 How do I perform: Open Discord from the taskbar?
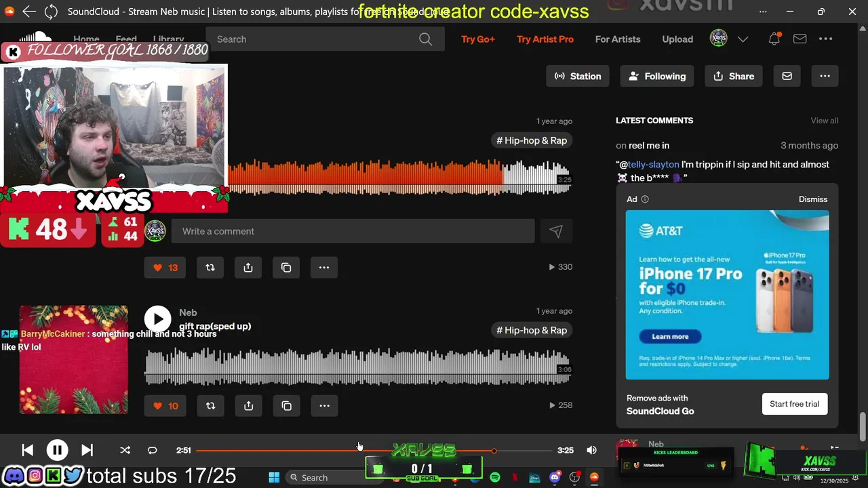(555, 477)
